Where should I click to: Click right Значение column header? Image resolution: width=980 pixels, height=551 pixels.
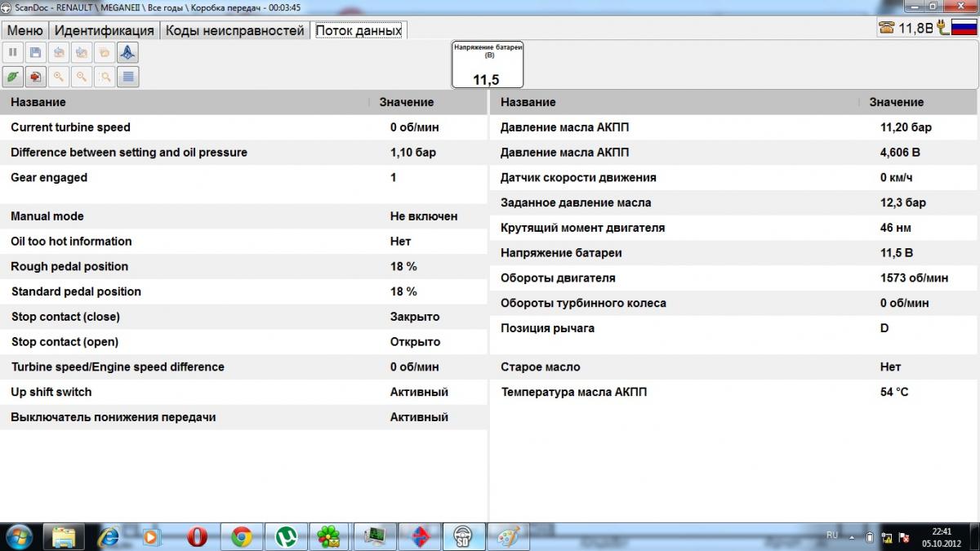[918, 102]
